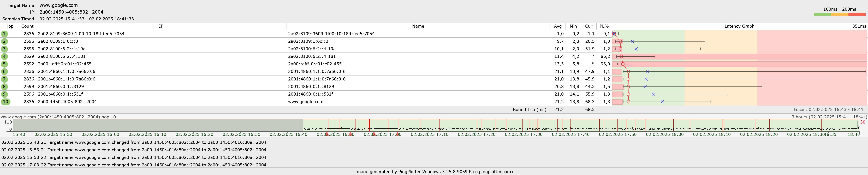Click the hop 2 green circle icon
Viewport: 868px width, 175px height.
[x=4, y=42]
